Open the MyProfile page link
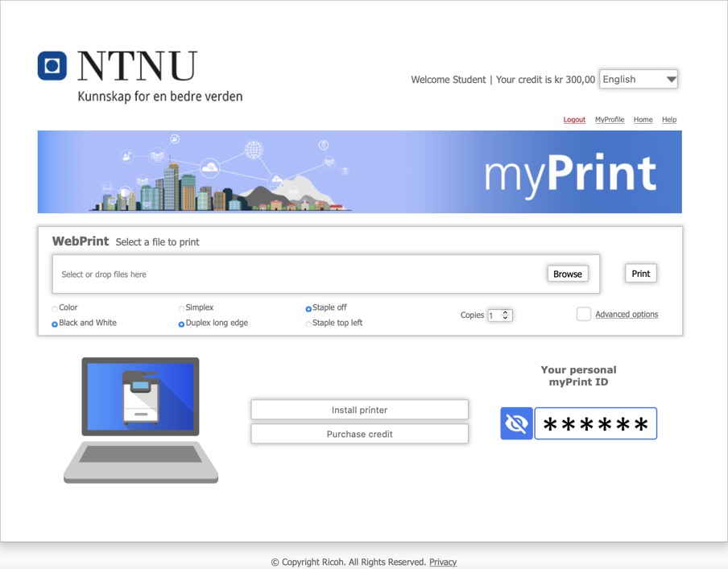 (x=610, y=120)
